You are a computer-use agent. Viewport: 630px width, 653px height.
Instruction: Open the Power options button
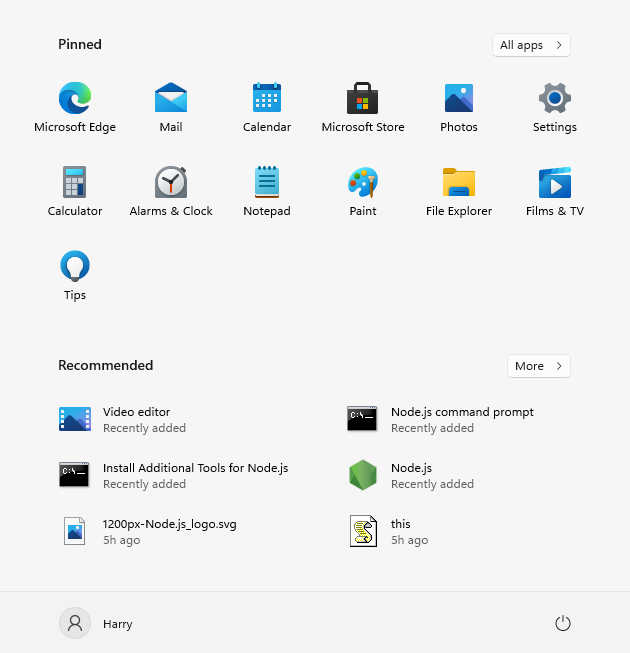[x=563, y=623]
